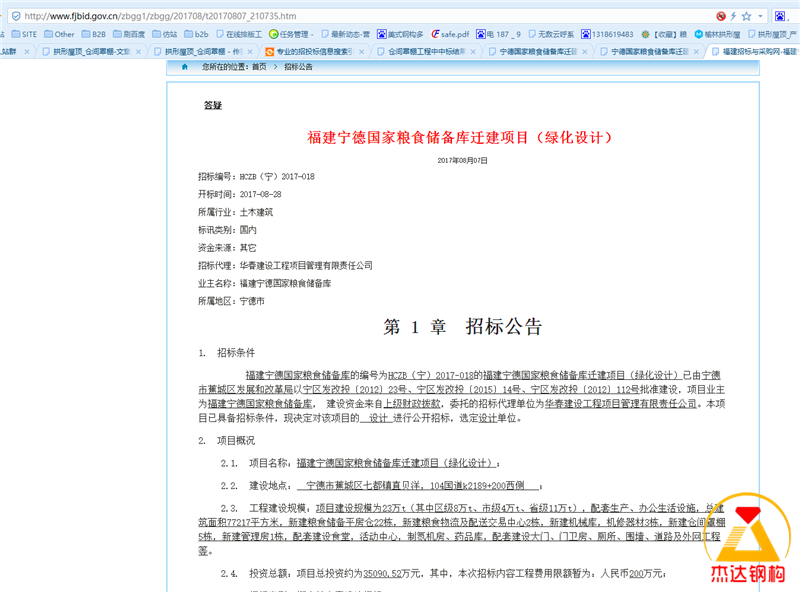Click the agent 华春建设工程项目管理有限责任公司
The width and height of the screenshot is (800, 592).
pos(306,265)
